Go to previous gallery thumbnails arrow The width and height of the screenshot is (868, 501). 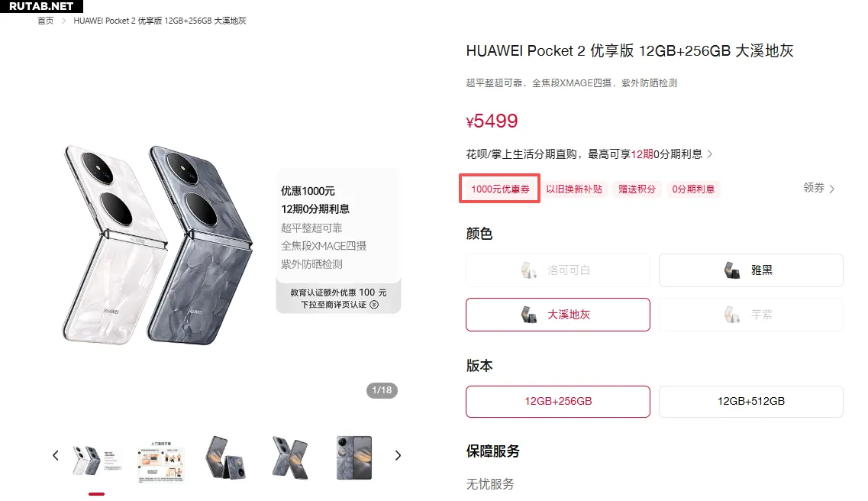point(56,456)
